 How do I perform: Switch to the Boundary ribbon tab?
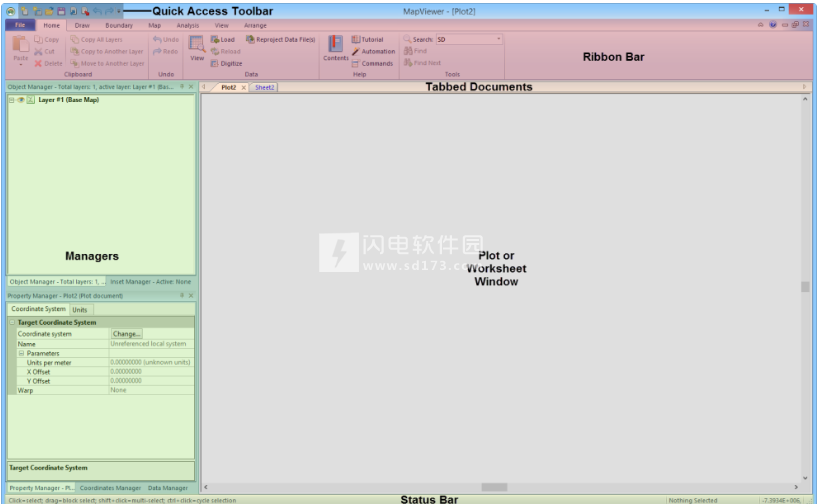coord(119,26)
